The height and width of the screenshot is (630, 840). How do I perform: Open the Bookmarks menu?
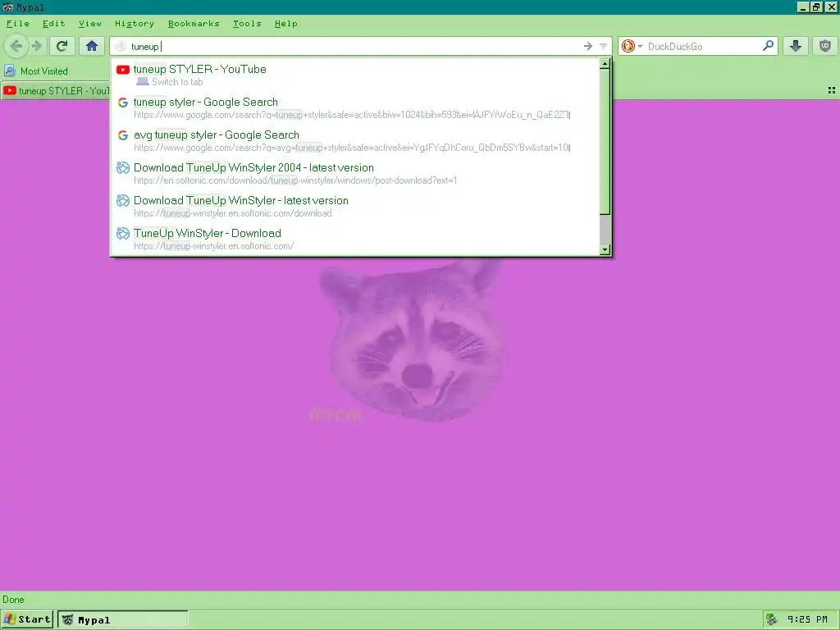194,24
